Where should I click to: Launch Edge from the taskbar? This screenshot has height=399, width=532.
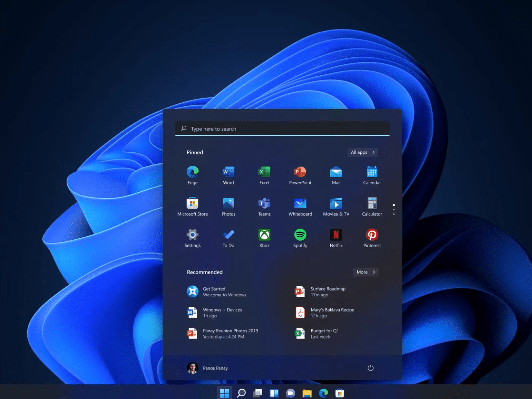pos(323,393)
